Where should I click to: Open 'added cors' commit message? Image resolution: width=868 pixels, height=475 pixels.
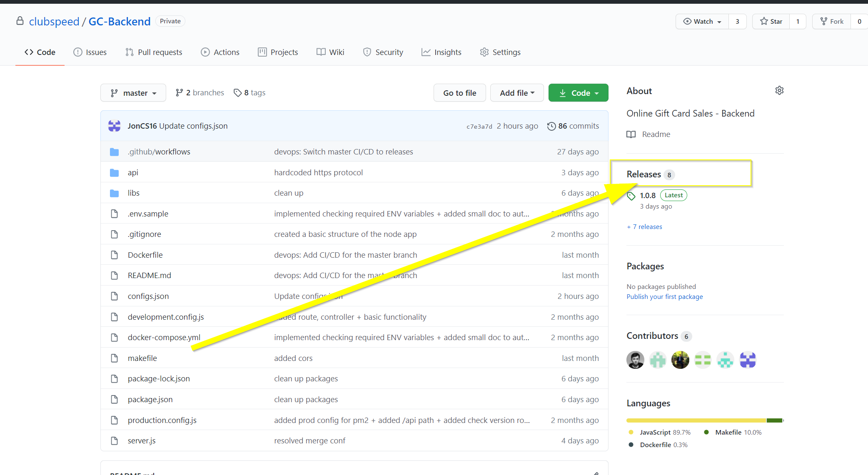[293, 358]
